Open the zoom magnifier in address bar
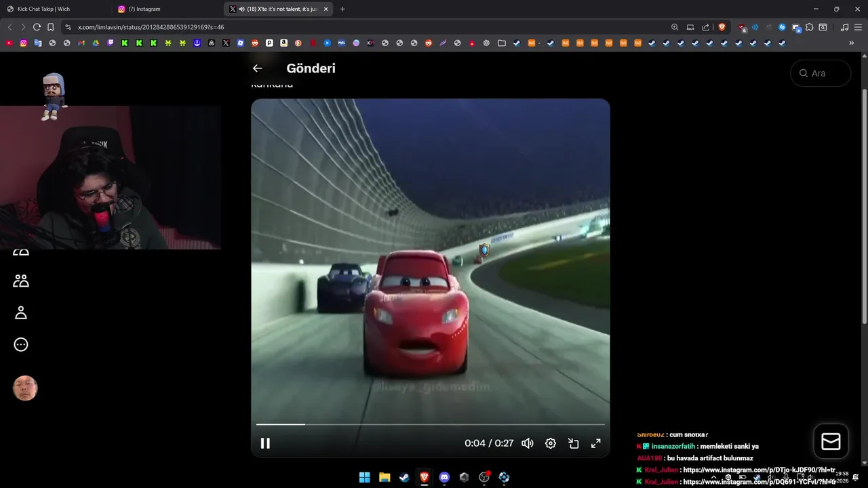This screenshot has height=488, width=868. pos(675,27)
